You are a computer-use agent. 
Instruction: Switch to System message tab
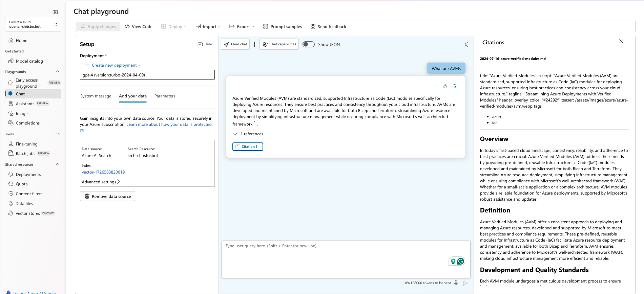tap(96, 96)
